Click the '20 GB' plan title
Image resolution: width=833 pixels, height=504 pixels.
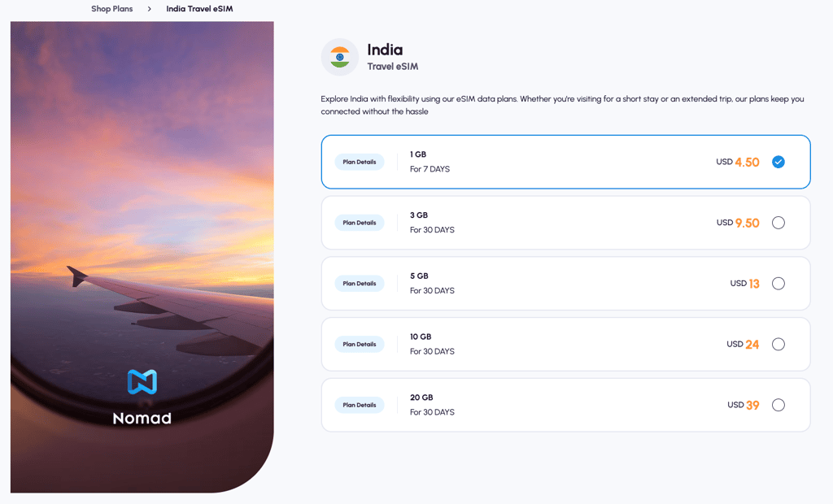pos(421,398)
